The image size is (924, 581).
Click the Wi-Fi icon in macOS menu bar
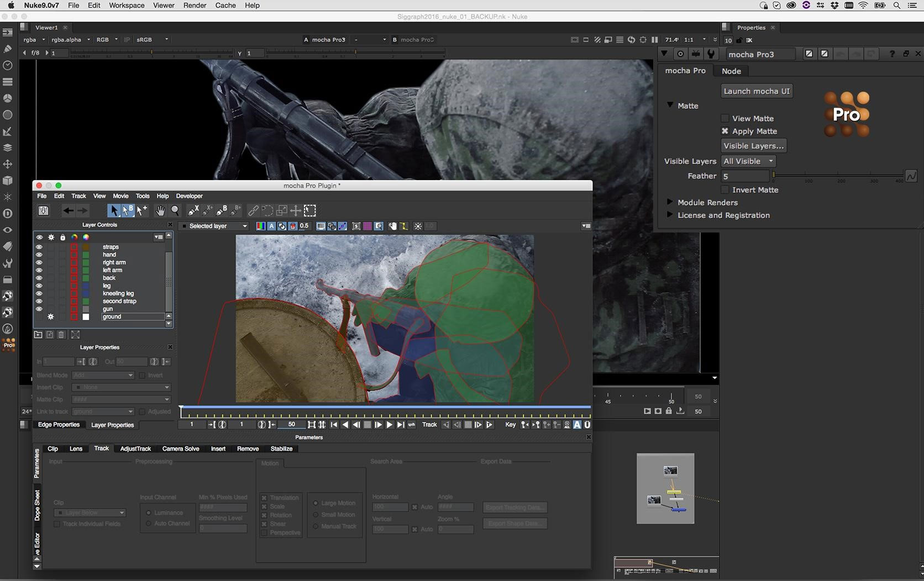coord(863,6)
